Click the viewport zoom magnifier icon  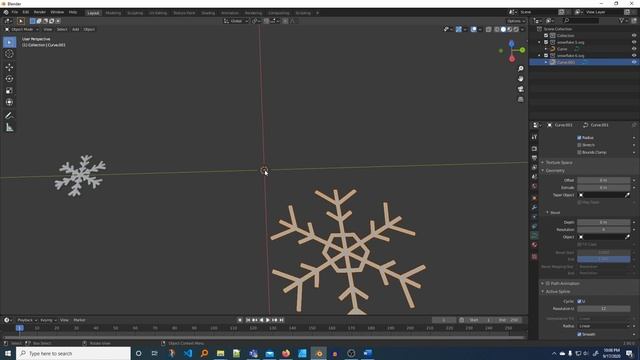520,69
